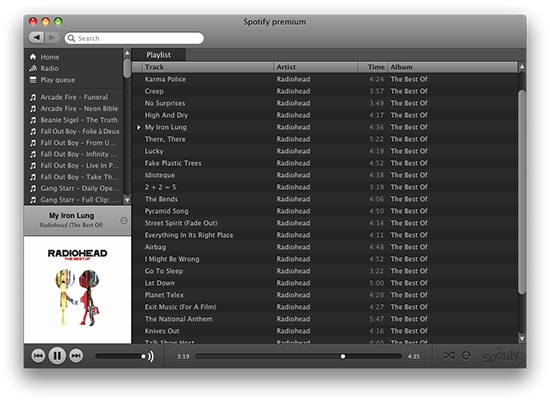550x401 pixels.
Task: Select Gang Starr – Daily Ope... playlist
Action: [x=80, y=188]
